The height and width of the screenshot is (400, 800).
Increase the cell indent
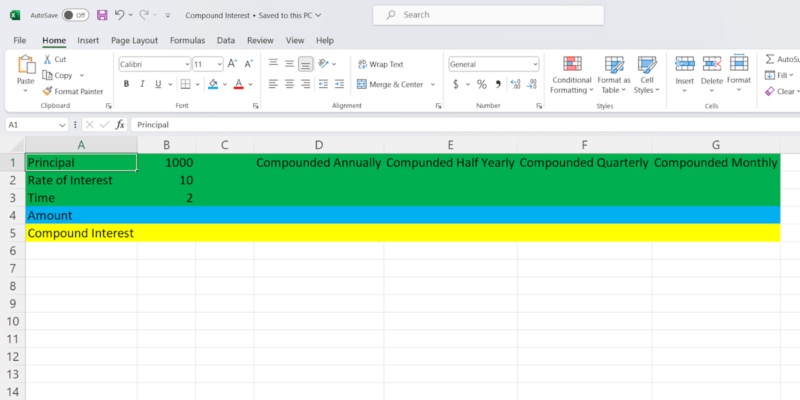pos(339,84)
